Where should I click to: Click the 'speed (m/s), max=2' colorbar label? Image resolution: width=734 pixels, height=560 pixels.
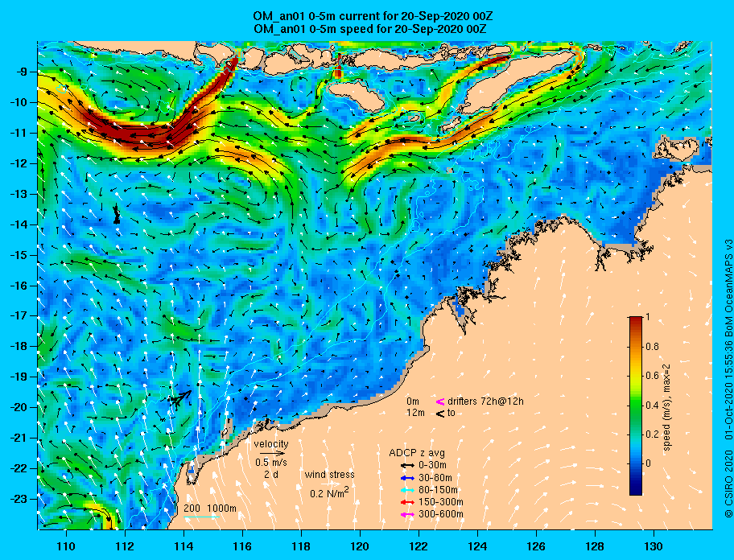(667, 407)
